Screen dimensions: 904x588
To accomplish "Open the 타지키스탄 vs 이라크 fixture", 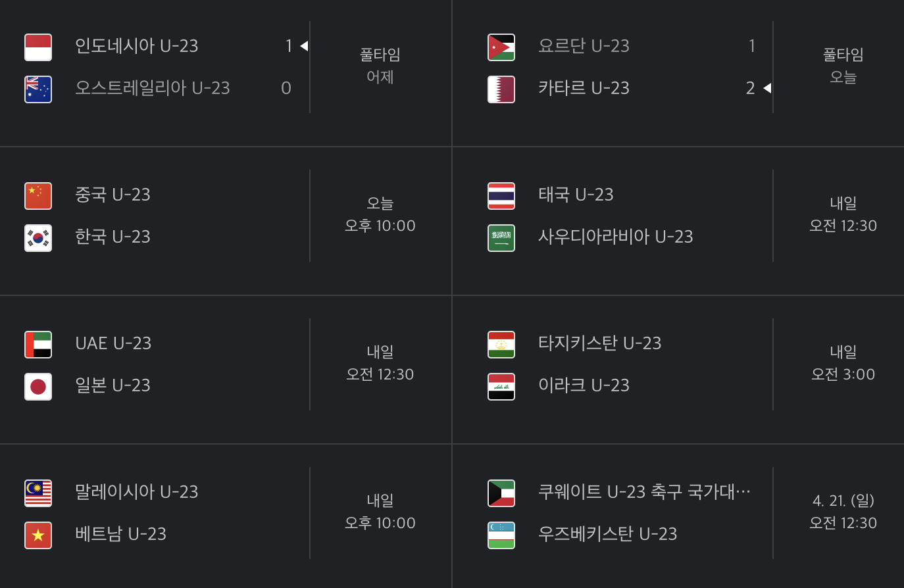I will [x=678, y=364].
